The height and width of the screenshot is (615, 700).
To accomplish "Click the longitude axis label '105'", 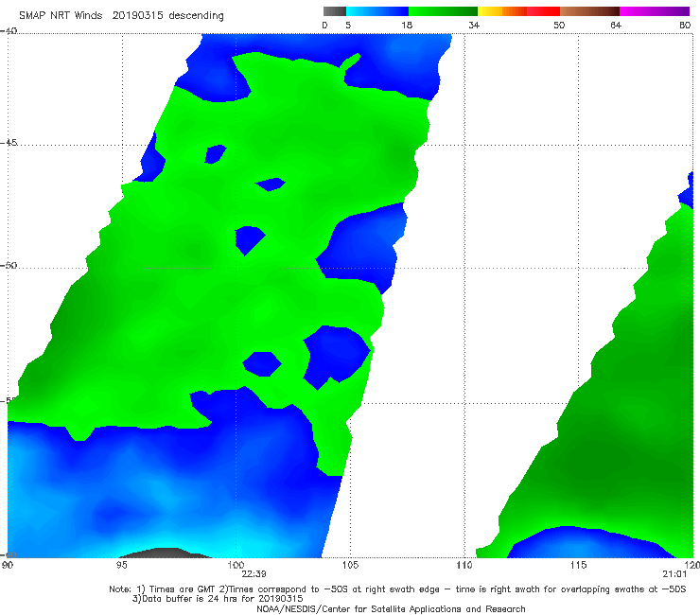I will point(350,566).
